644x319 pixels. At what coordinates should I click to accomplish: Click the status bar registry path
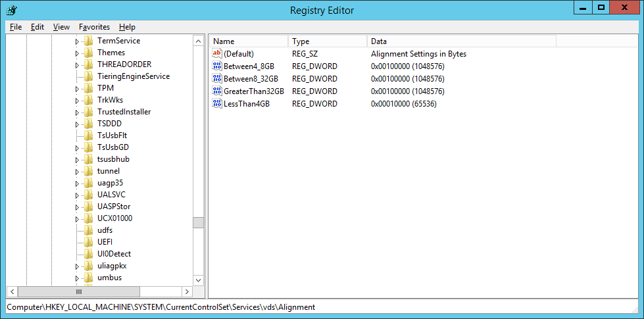click(x=161, y=307)
